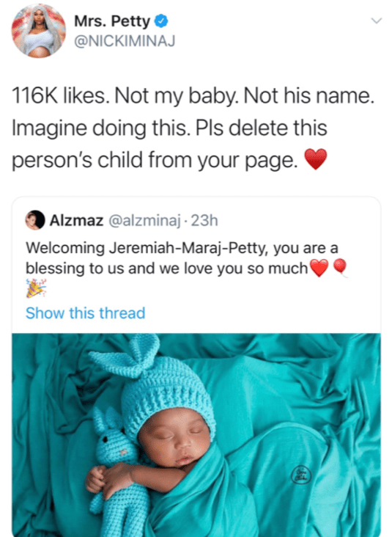392x537 pixels.
Task: Open the quoted tweet text 'Welcoming Jeremiah-Maraj-Petty'
Action: pos(146,248)
